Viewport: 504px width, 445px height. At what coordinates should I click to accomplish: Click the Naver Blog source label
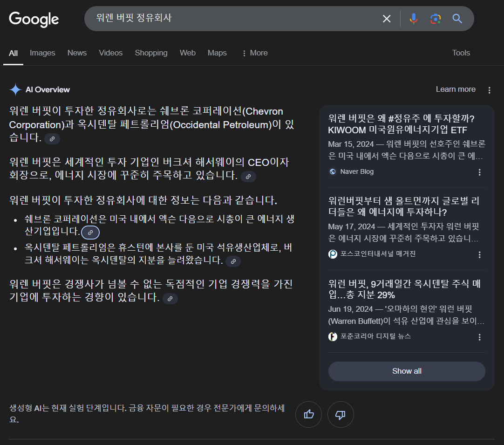pos(357,171)
